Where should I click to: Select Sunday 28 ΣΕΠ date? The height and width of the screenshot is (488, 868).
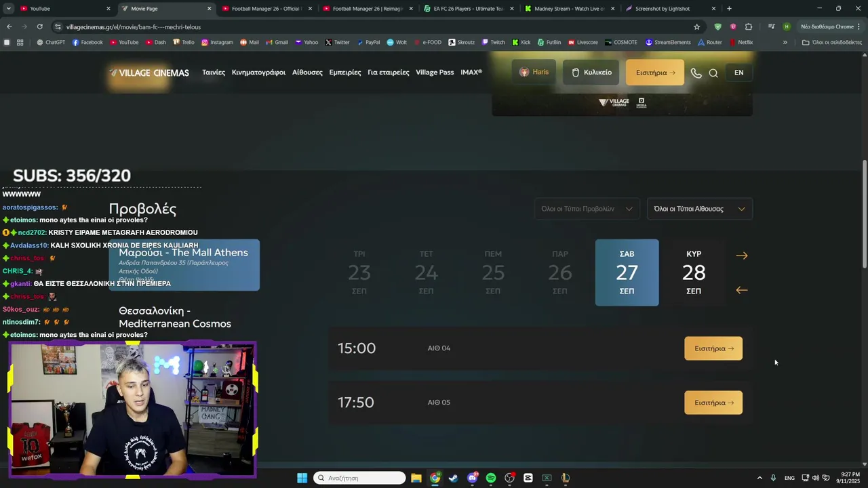694,272
